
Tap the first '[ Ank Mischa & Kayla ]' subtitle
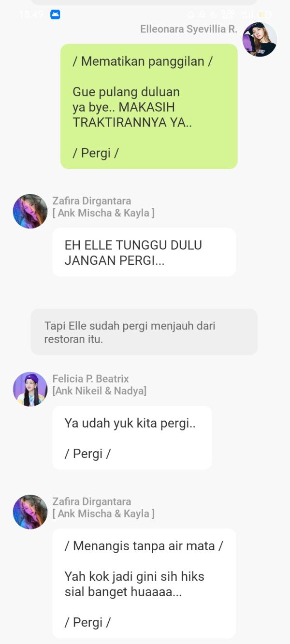pyautogui.click(x=103, y=213)
